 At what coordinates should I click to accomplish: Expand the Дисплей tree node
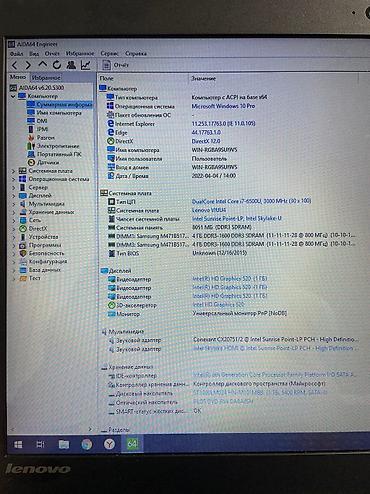click(x=13, y=196)
